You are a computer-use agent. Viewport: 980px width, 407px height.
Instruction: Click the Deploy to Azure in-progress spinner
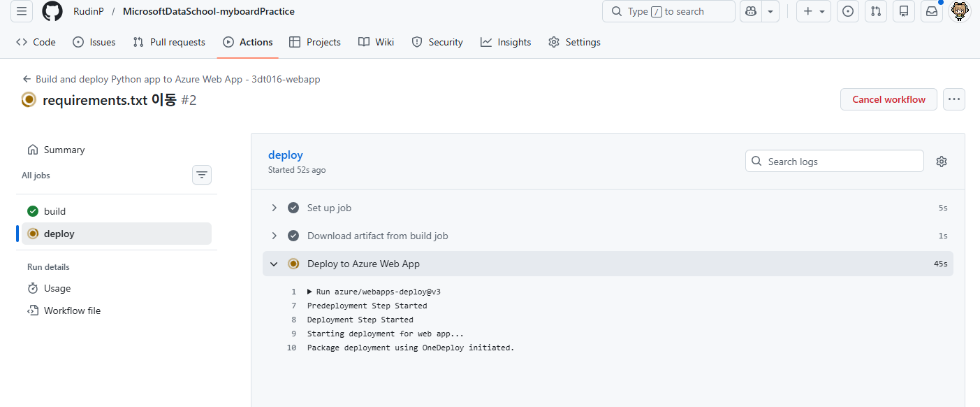coord(293,264)
